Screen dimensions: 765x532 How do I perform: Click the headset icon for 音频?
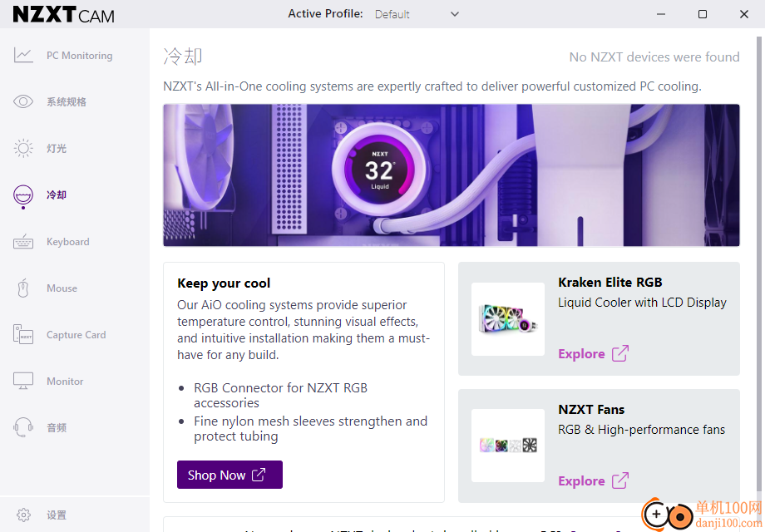pos(23,427)
